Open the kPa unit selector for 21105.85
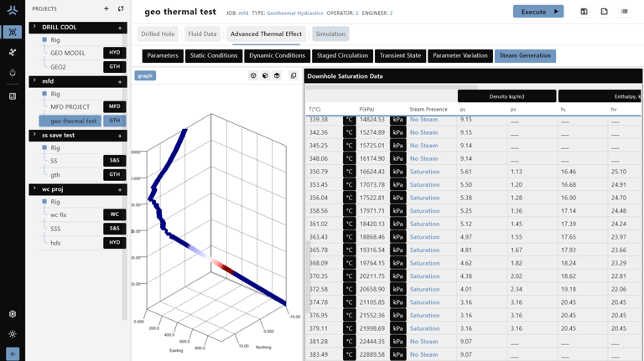This screenshot has width=644, height=361. click(x=397, y=302)
